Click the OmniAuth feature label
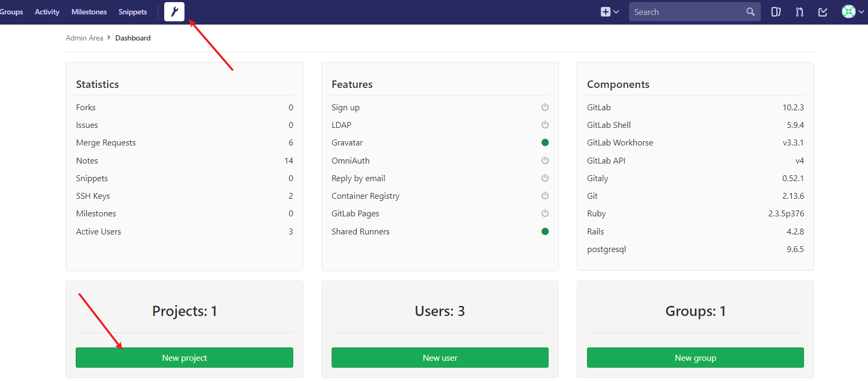Image resolution: width=868 pixels, height=381 pixels. (x=350, y=160)
